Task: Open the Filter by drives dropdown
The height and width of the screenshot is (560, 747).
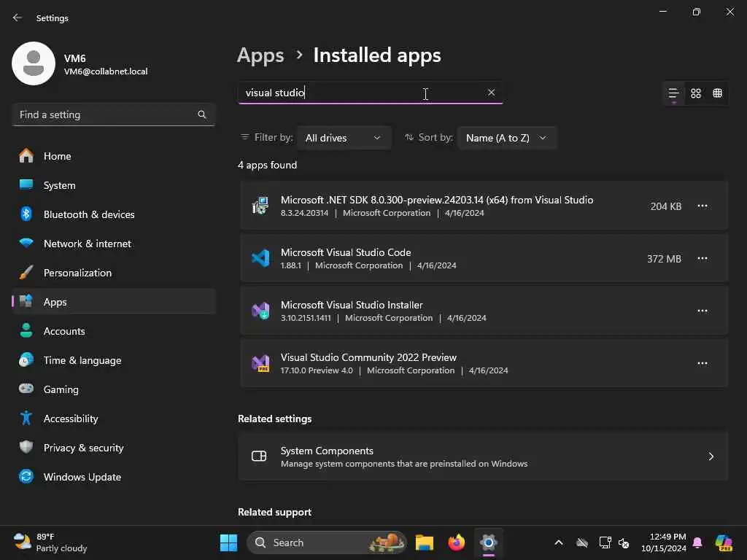Action: [x=344, y=138]
